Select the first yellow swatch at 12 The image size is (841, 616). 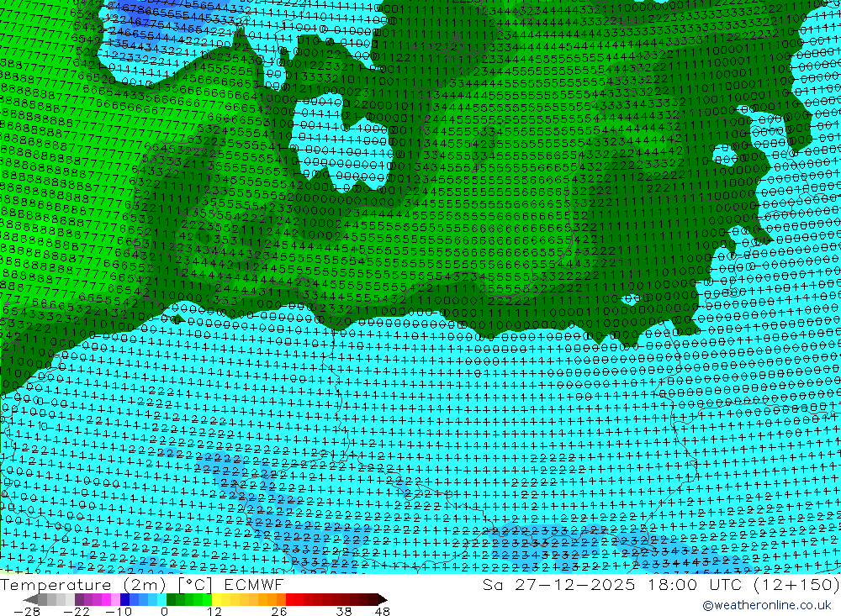[216, 599]
